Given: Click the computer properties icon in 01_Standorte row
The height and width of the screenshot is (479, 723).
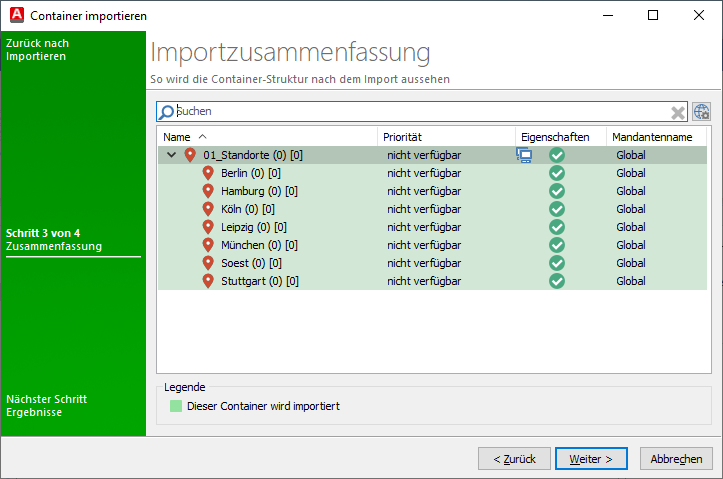Looking at the screenshot, I should [x=524, y=155].
